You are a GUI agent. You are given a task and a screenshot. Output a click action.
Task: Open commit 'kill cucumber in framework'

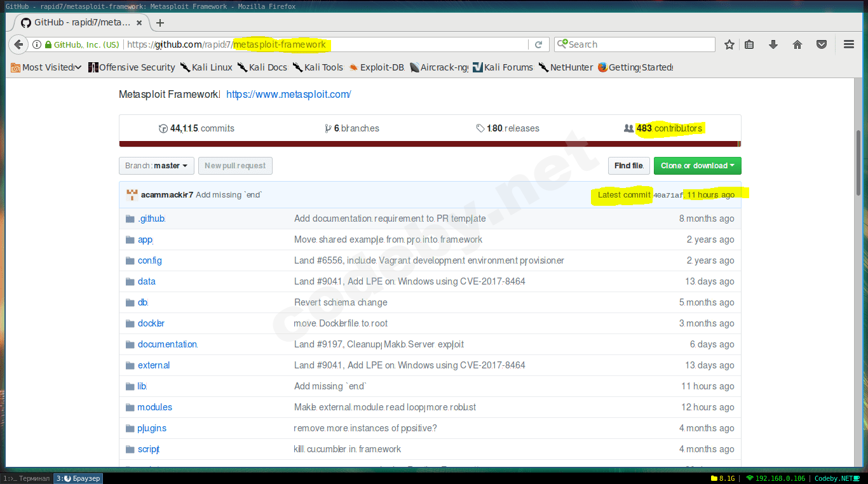pyautogui.click(x=348, y=449)
